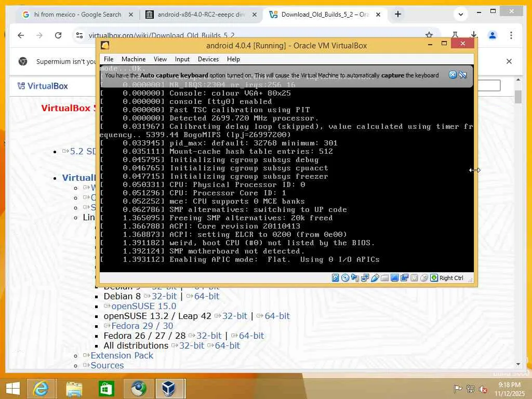
Task: Bookmark this page with the star icon
Action: point(429,35)
